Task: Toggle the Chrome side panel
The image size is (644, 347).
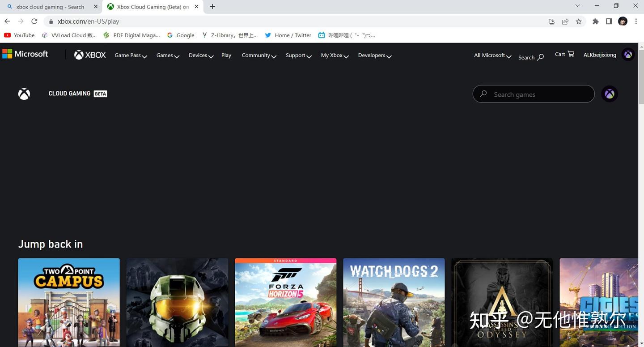Action: click(x=609, y=21)
